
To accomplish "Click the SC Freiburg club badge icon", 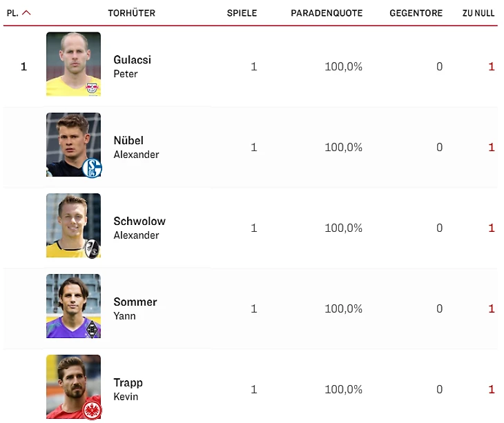I will [92, 248].
